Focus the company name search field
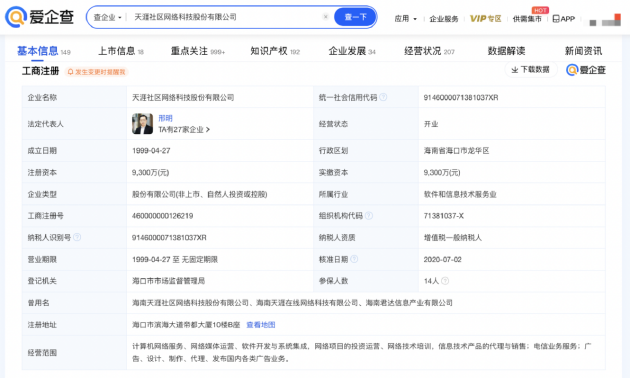Screen dimensions: 630x378 coord(225,17)
